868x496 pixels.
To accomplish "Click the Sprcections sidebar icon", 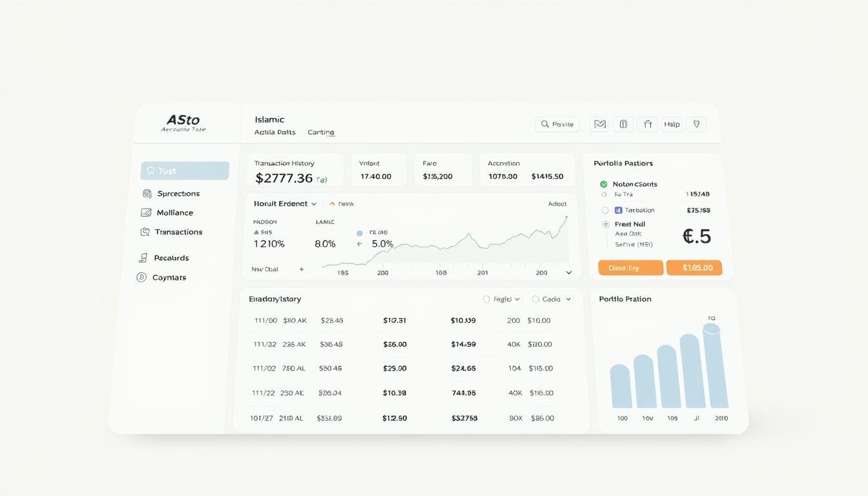I will tap(147, 194).
